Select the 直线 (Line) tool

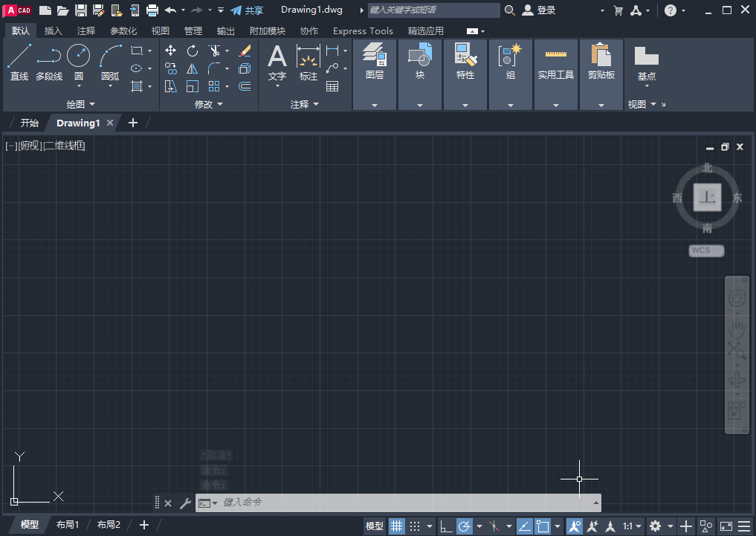point(19,61)
